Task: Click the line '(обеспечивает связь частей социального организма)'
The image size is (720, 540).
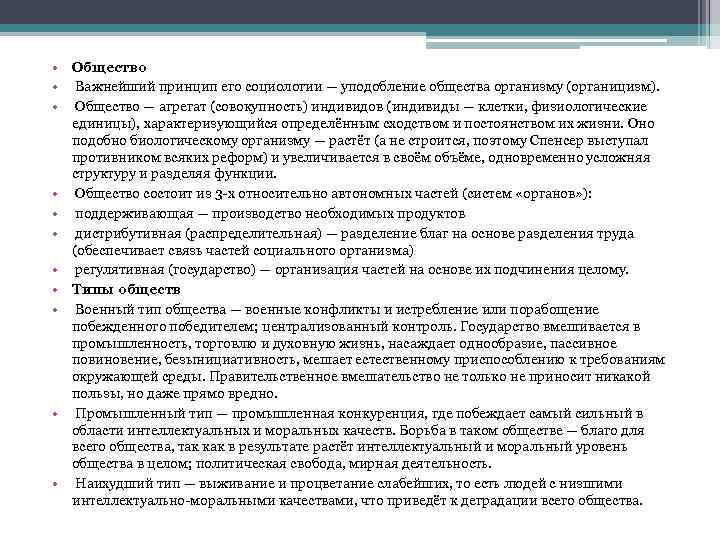Action: pyautogui.click(x=243, y=251)
